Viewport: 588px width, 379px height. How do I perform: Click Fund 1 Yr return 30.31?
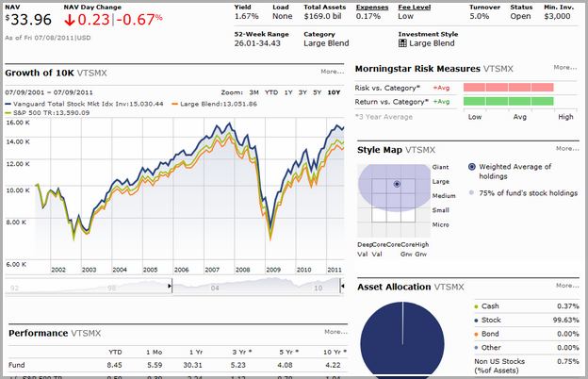point(193,365)
